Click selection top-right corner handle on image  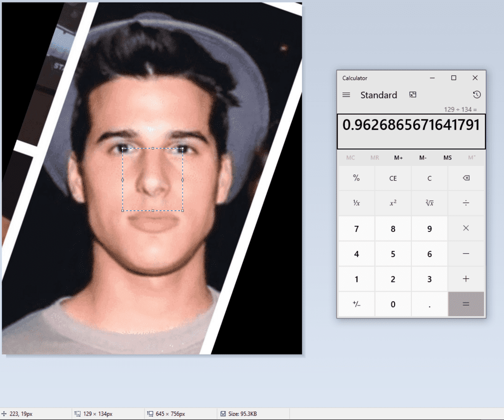[x=183, y=149]
